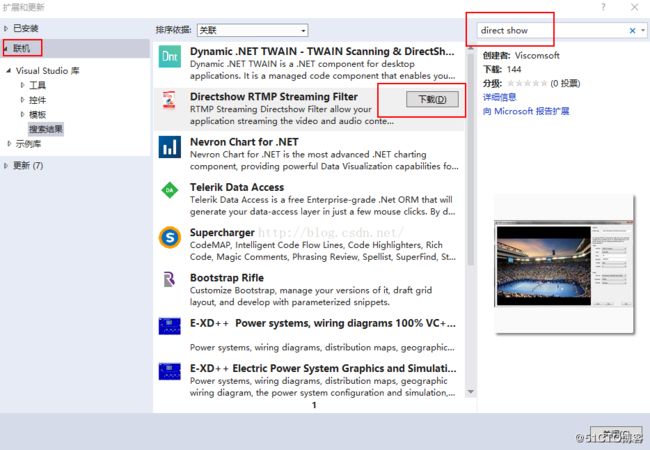Select the Telerik Data Access title

coord(237,187)
